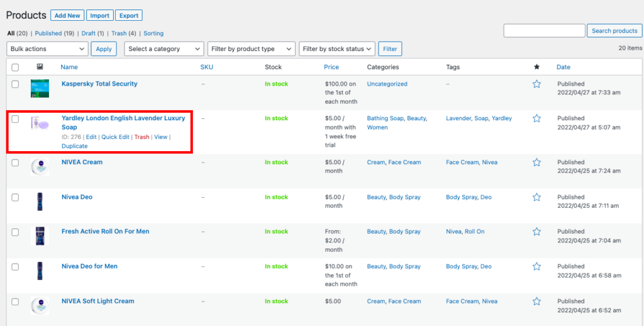Click Edit under Yardley Lavender Soap

[91, 137]
